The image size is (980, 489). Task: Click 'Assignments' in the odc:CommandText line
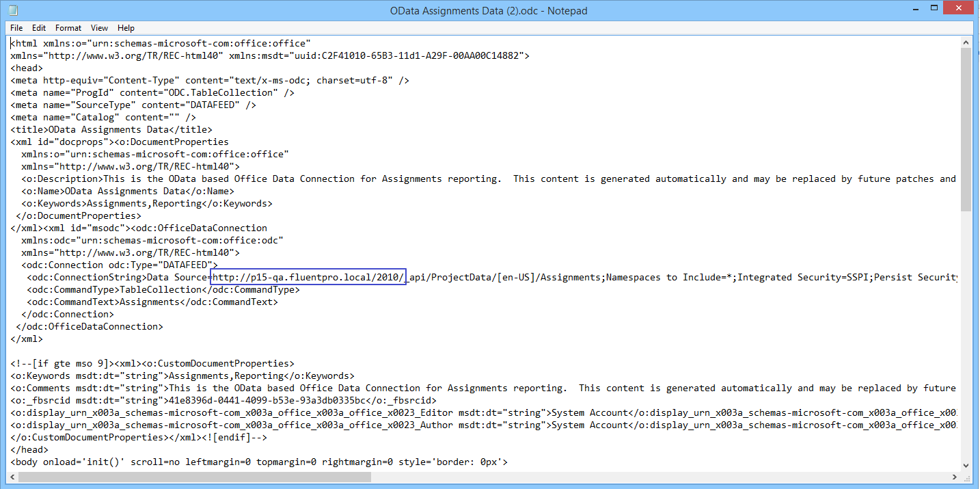[150, 302]
